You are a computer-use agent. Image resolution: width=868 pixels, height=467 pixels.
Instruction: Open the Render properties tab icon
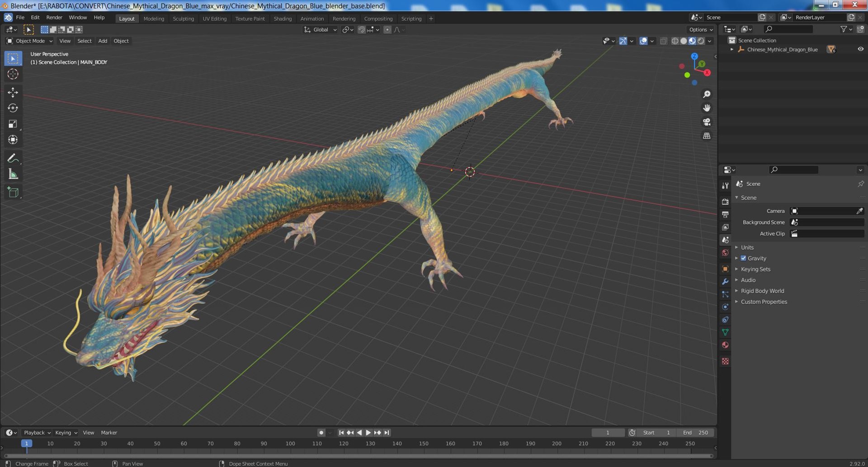tap(725, 202)
